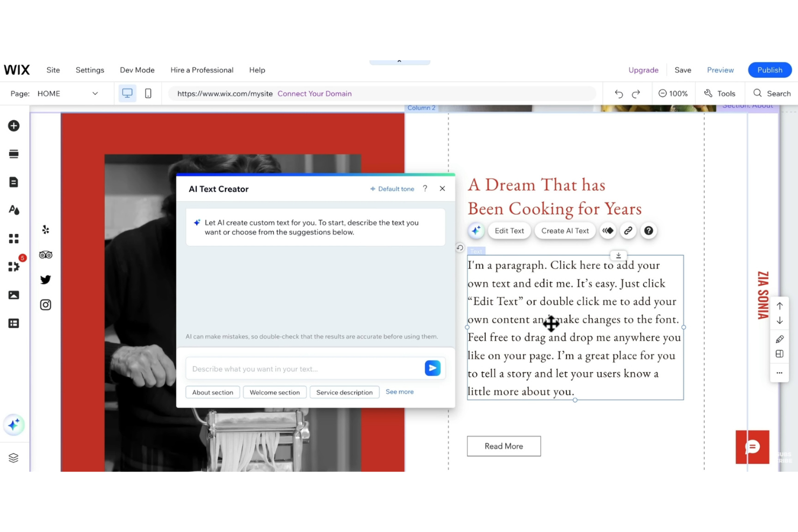This screenshot has height=532, width=798.
Task: Open the Media manager in the left sidebar
Action: (13, 295)
